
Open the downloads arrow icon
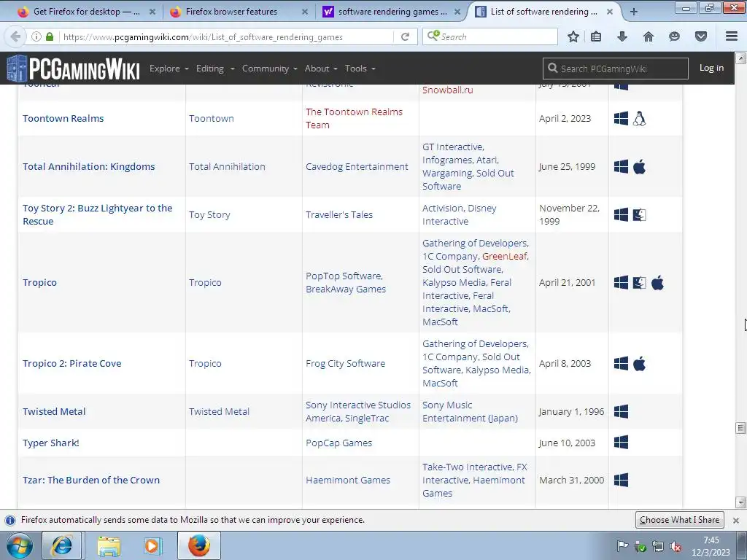(x=622, y=36)
